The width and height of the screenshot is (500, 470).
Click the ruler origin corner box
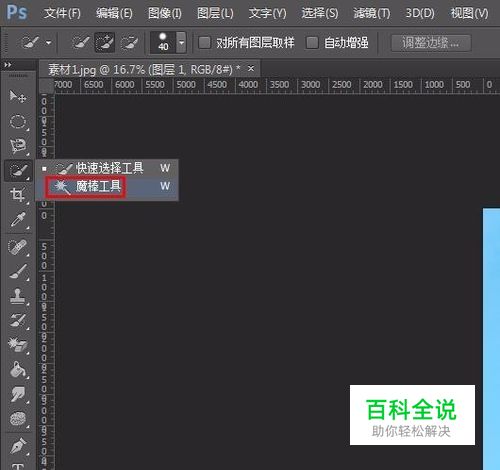coord(46,86)
